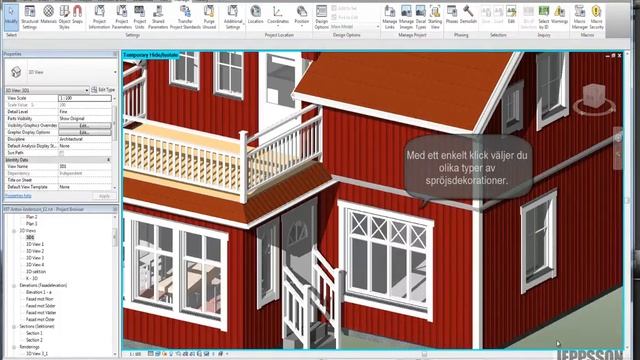Select K - 3D view
This screenshot has height=360, width=640.
[32, 278]
